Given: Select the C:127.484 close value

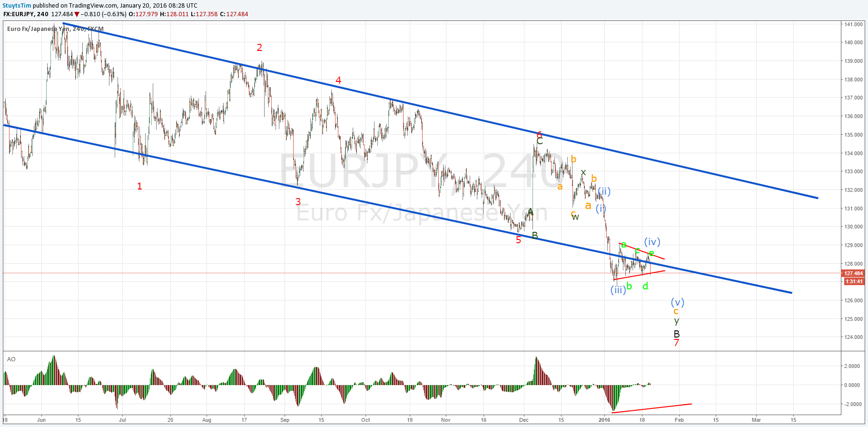Looking at the screenshot, I should 234,14.
